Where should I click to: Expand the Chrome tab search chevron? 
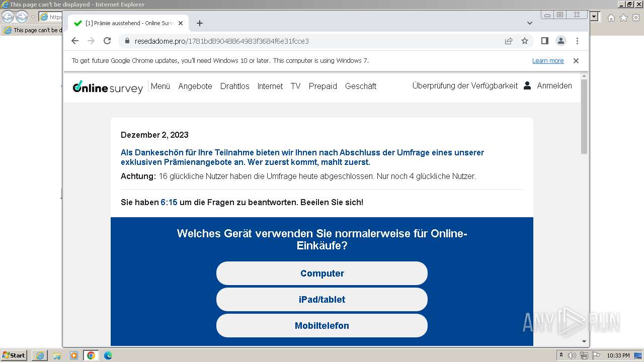coord(529,23)
